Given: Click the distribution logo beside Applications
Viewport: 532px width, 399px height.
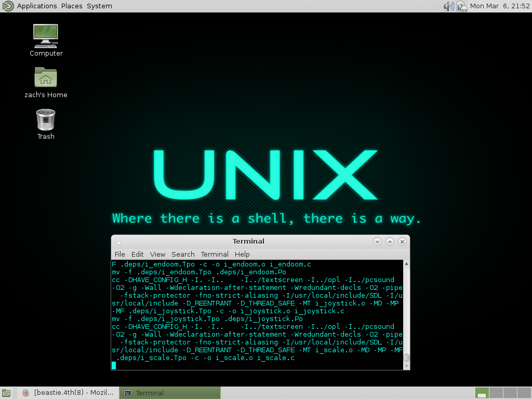Looking at the screenshot, I should [x=7, y=6].
